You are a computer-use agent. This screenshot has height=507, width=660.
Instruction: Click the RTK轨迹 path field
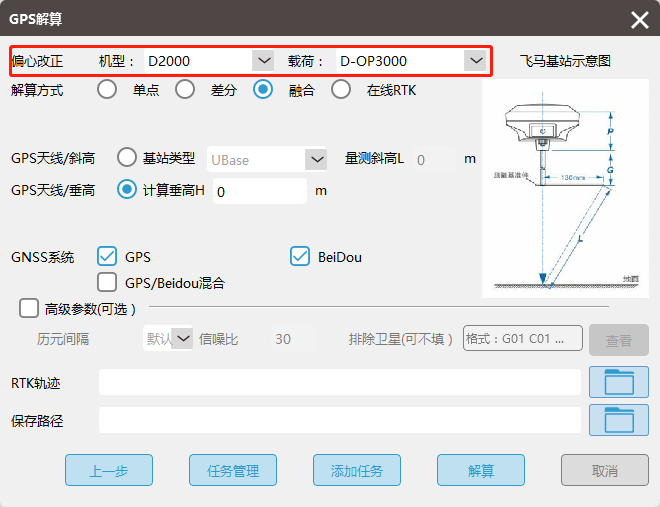tap(340, 382)
